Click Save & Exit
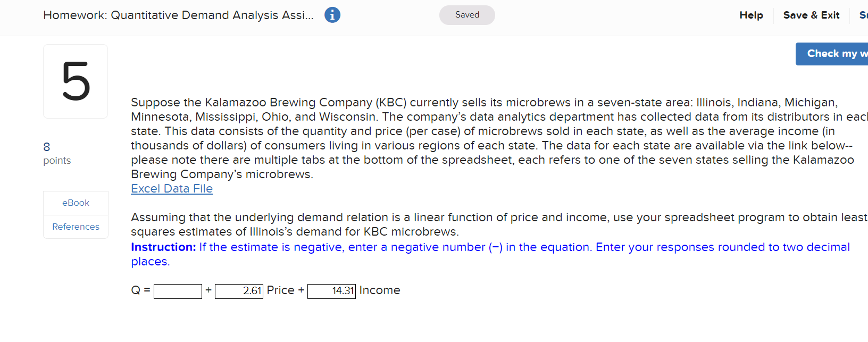This screenshot has height=342, width=868. point(811,15)
